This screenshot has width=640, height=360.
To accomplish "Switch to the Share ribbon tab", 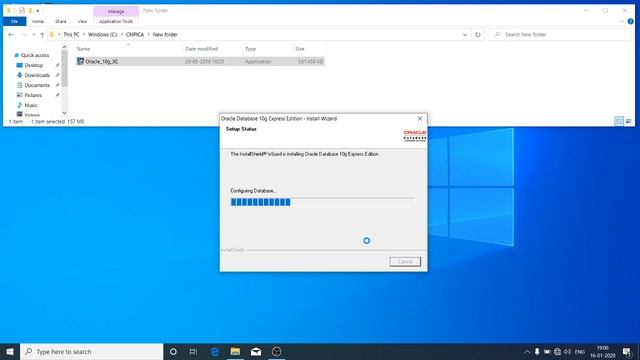I will (x=60, y=21).
